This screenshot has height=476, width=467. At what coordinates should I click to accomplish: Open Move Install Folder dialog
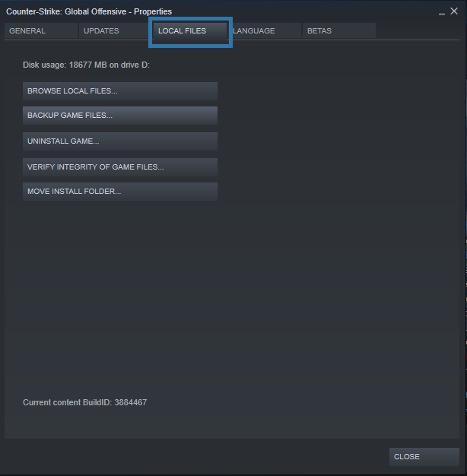pos(120,192)
